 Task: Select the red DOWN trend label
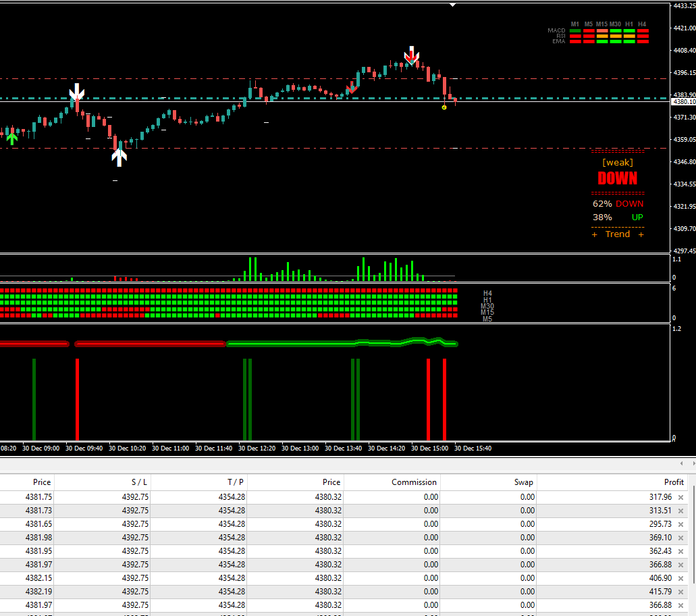point(617,178)
